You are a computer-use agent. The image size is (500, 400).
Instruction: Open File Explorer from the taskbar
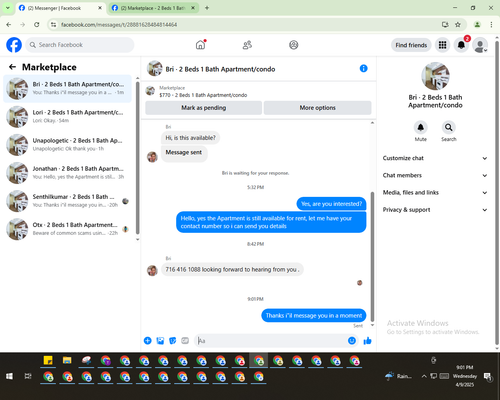point(67,360)
